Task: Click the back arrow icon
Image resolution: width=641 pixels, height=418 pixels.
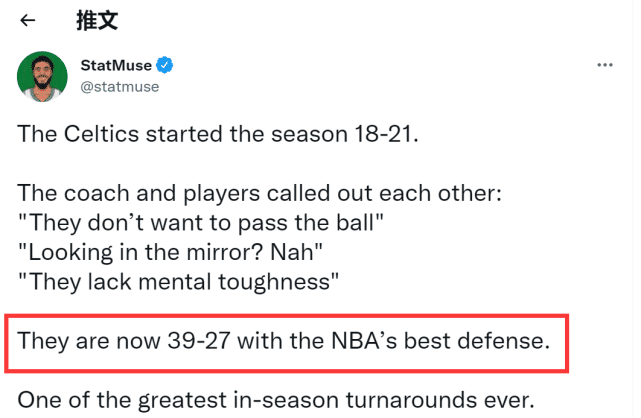Action: coord(28,21)
